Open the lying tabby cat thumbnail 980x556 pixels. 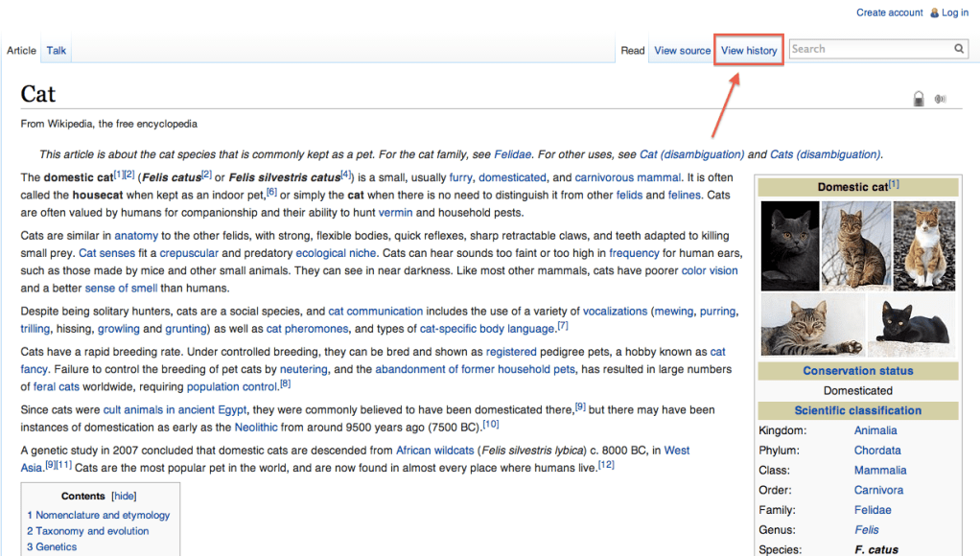813,325
